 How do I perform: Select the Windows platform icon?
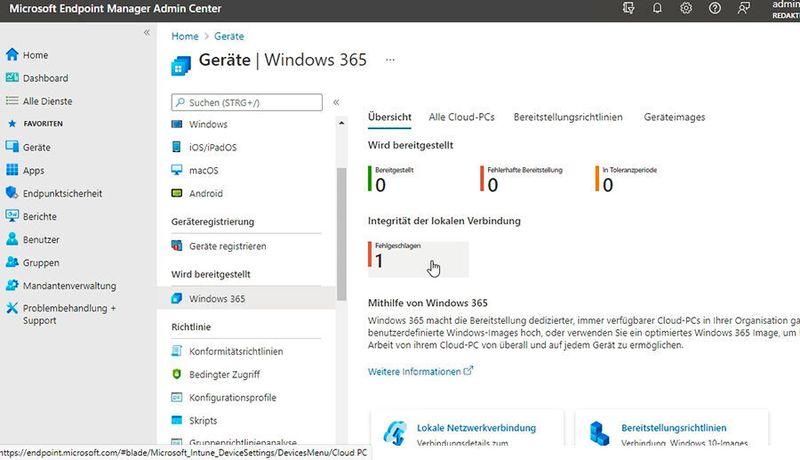(177, 124)
